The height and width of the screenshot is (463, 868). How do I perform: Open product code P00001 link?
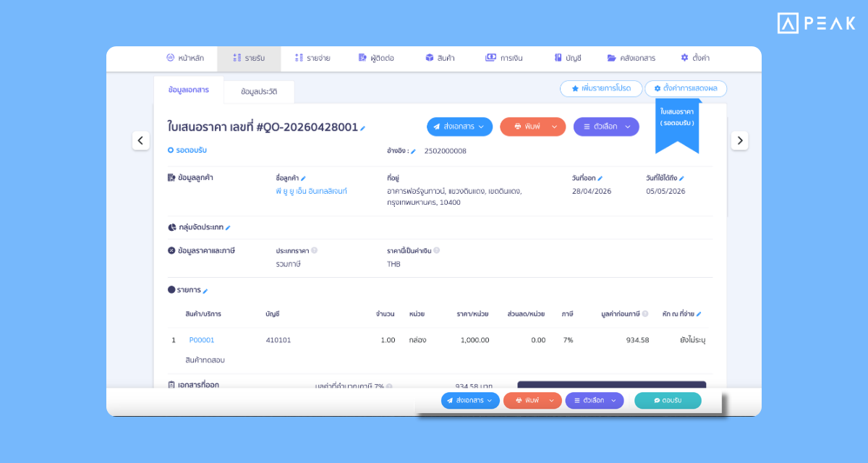(x=202, y=340)
